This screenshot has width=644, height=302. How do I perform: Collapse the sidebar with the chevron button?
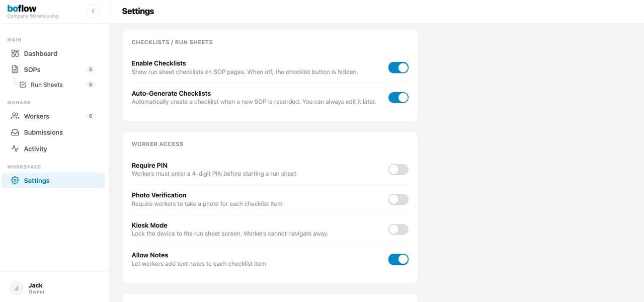click(x=93, y=11)
